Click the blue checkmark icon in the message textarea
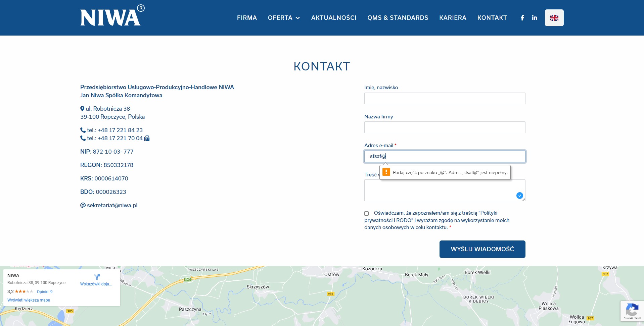This screenshot has height=326, width=644. tap(519, 196)
